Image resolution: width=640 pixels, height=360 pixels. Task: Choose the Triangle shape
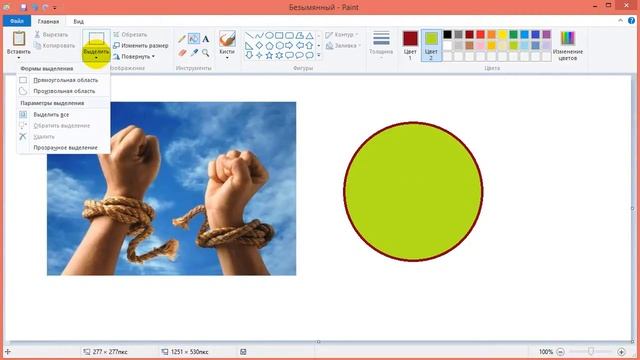(310, 36)
